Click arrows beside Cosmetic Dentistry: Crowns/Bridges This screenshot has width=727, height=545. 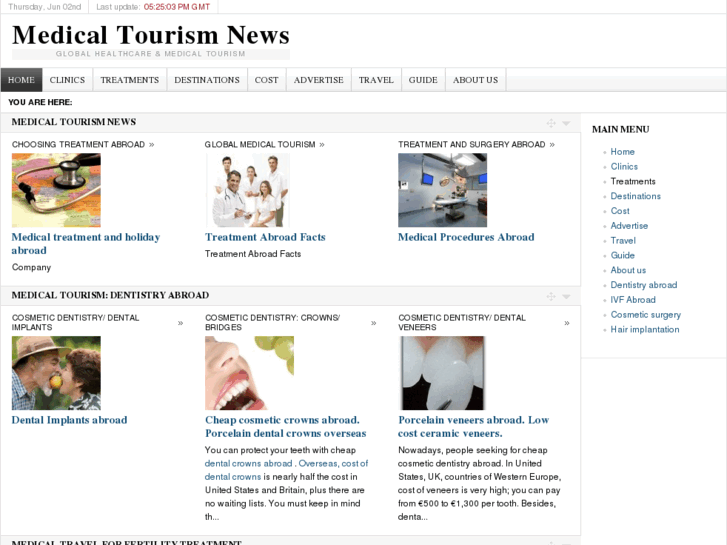tap(374, 323)
